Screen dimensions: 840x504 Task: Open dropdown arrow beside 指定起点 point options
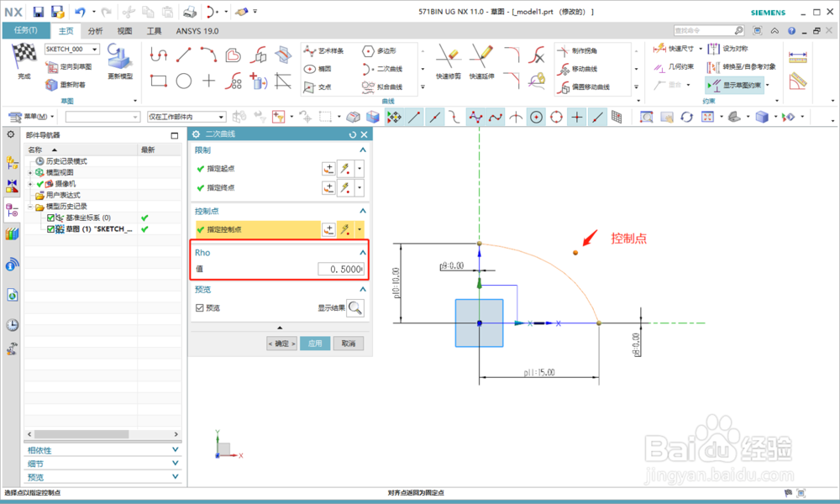coord(360,169)
